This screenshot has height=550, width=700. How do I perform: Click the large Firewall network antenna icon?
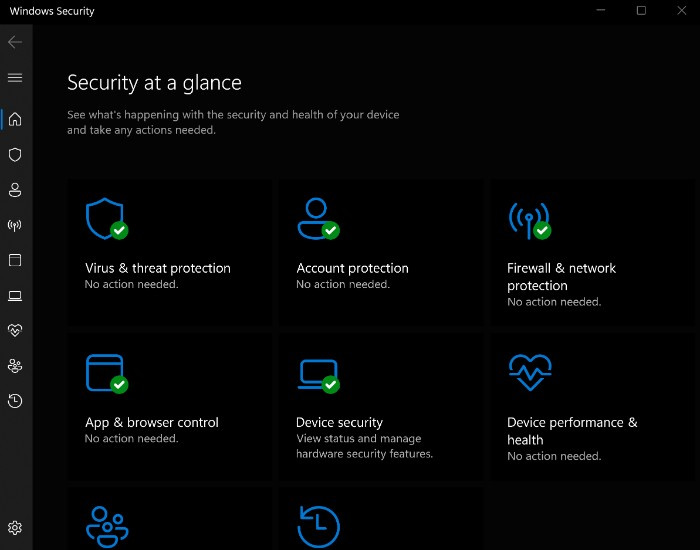pyautogui.click(x=529, y=221)
